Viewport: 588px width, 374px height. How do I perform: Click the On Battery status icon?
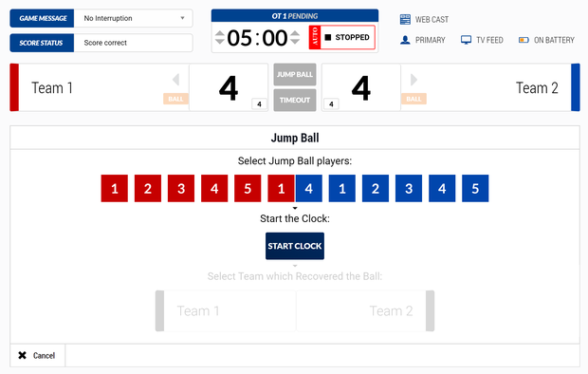(x=524, y=40)
